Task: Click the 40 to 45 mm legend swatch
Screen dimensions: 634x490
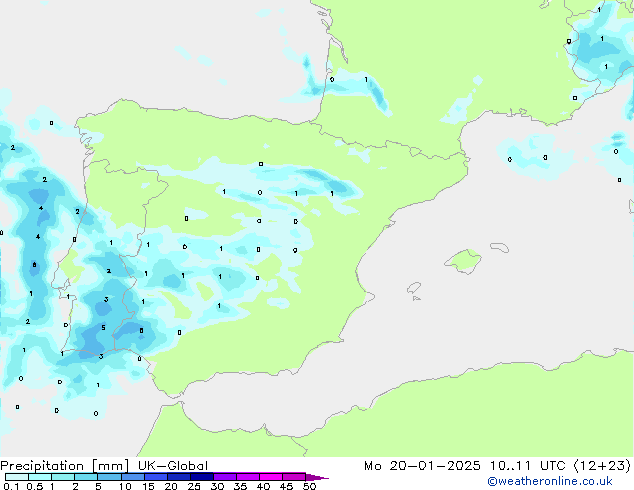Action: point(271,477)
